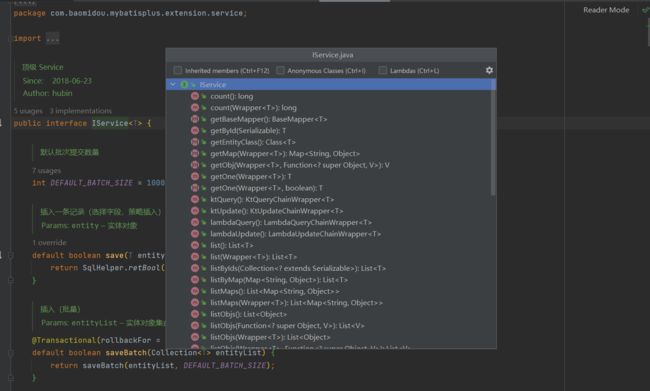Viewport: 650px width, 391px height.
Task: Select count(): long method
Action: [x=232, y=96]
